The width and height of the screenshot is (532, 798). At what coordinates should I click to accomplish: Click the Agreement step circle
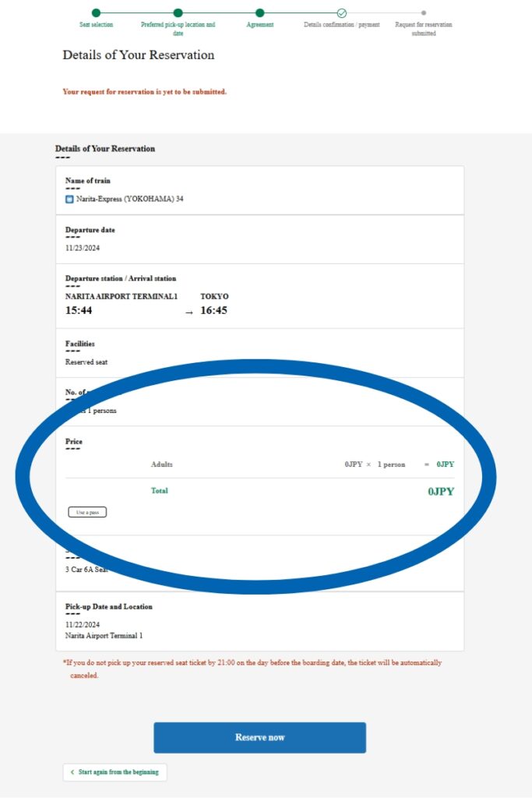(x=259, y=12)
